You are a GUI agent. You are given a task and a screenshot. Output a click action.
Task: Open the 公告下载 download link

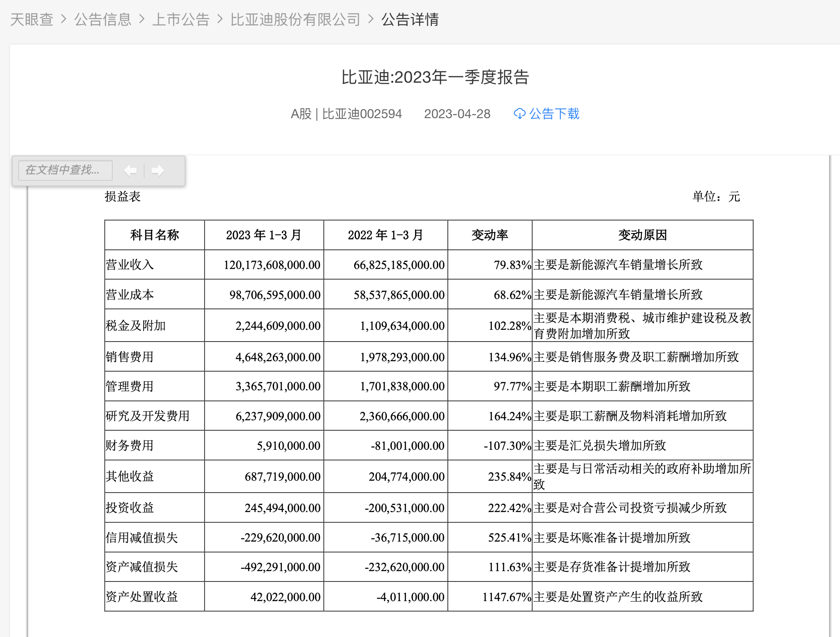[554, 114]
